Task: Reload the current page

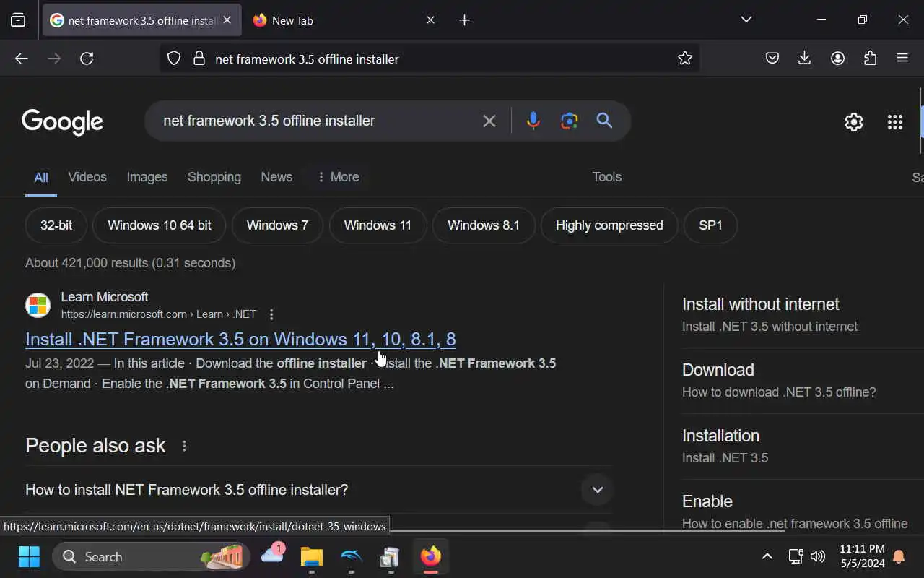Action: [x=87, y=59]
